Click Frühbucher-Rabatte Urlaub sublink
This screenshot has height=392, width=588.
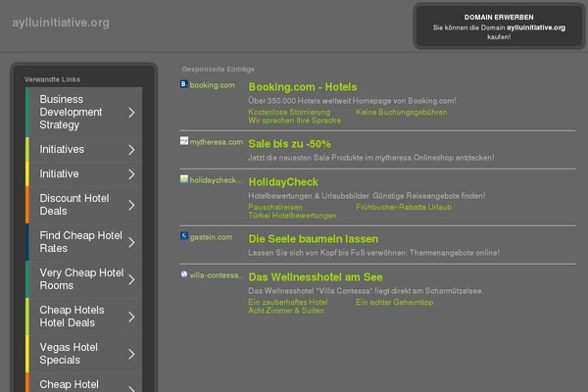coord(404,207)
